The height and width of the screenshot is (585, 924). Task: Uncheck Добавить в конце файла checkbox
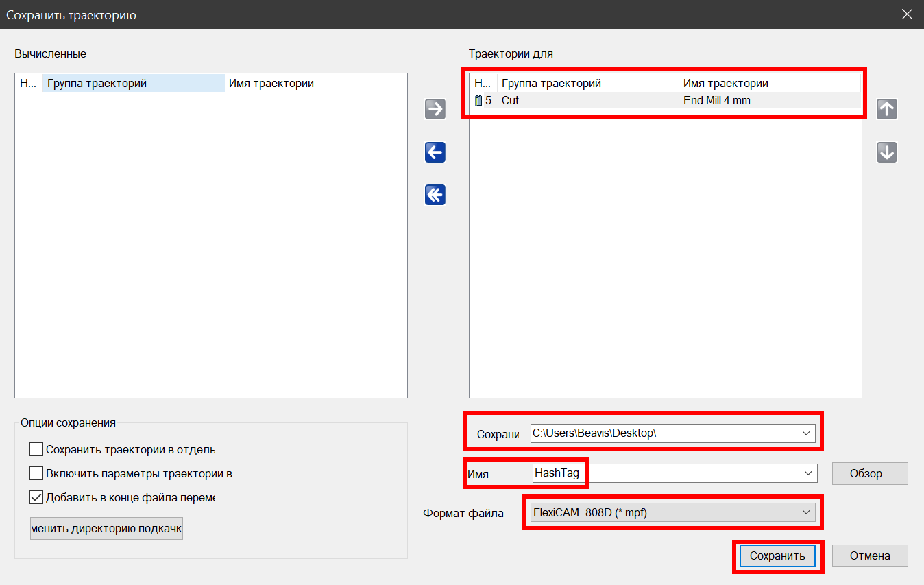36,497
